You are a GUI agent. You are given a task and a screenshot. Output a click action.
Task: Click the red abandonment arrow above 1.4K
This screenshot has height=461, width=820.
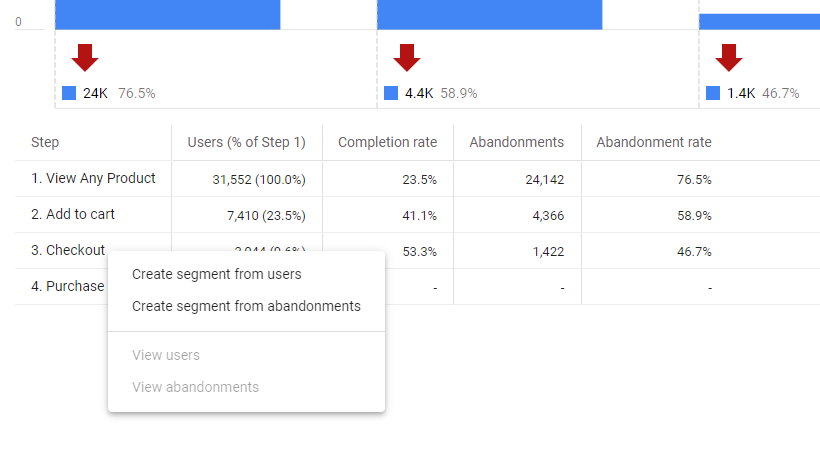729,57
